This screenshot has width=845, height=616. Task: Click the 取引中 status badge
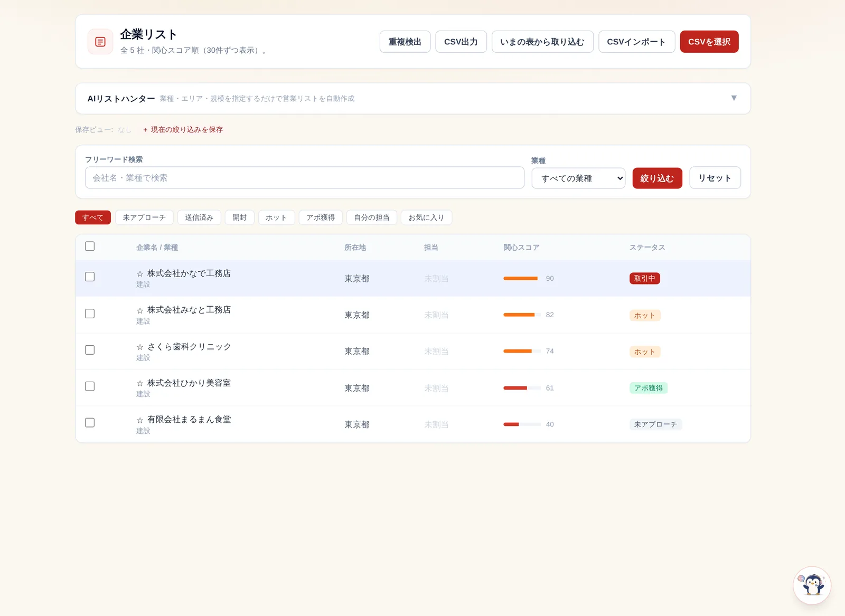point(644,278)
